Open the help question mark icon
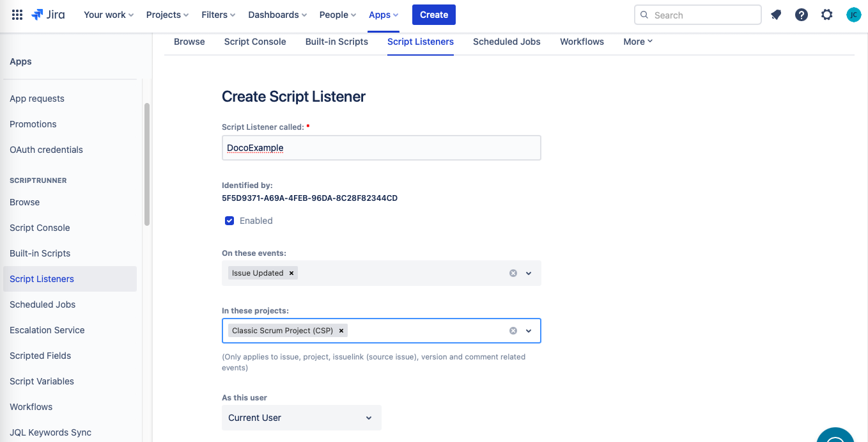This screenshot has width=868, height=442. tap(802, 15)
